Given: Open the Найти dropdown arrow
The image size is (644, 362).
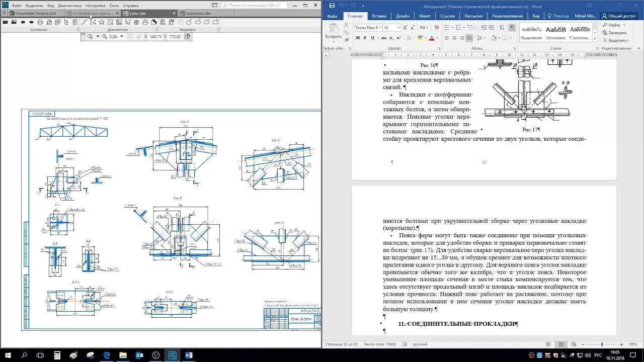Looking at the screenshot, I should click(624, 25).
